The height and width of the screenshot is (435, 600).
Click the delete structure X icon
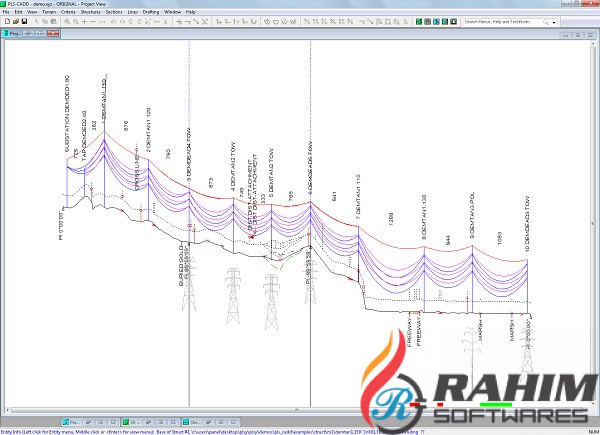pos(205,22)
